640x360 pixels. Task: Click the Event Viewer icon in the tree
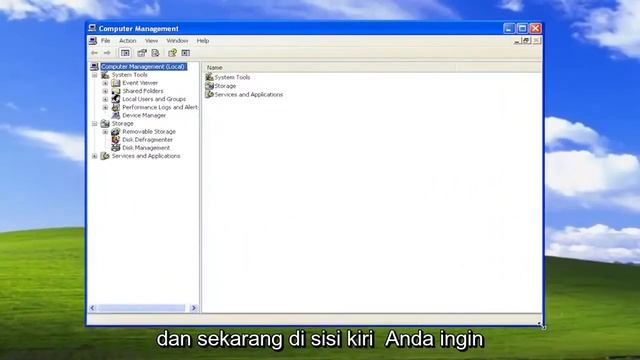(116, 83)
